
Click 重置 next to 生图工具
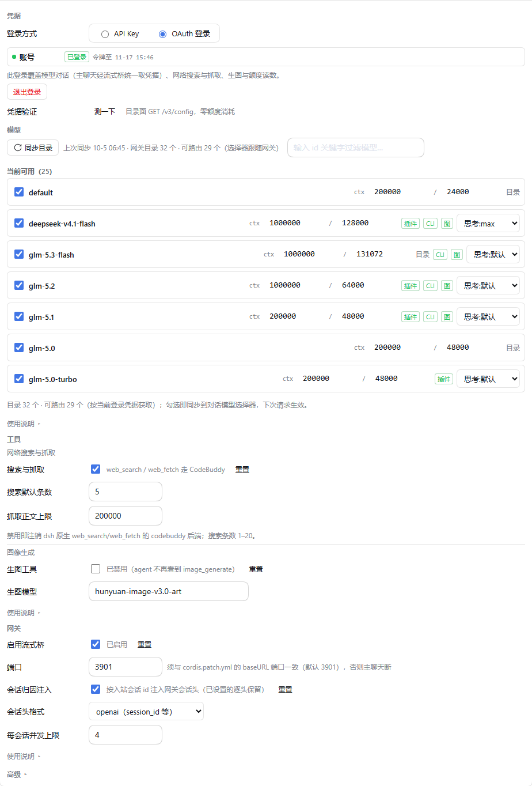(256, 569)
